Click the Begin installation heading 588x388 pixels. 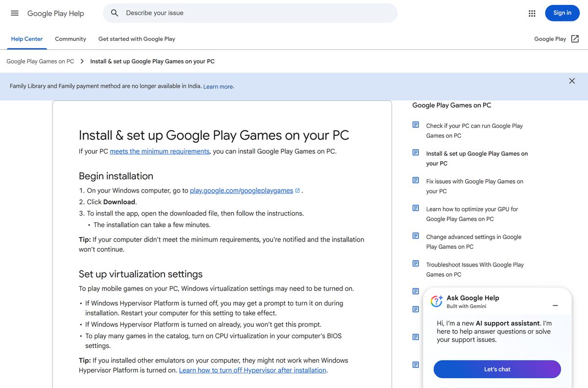pos(116,176)
